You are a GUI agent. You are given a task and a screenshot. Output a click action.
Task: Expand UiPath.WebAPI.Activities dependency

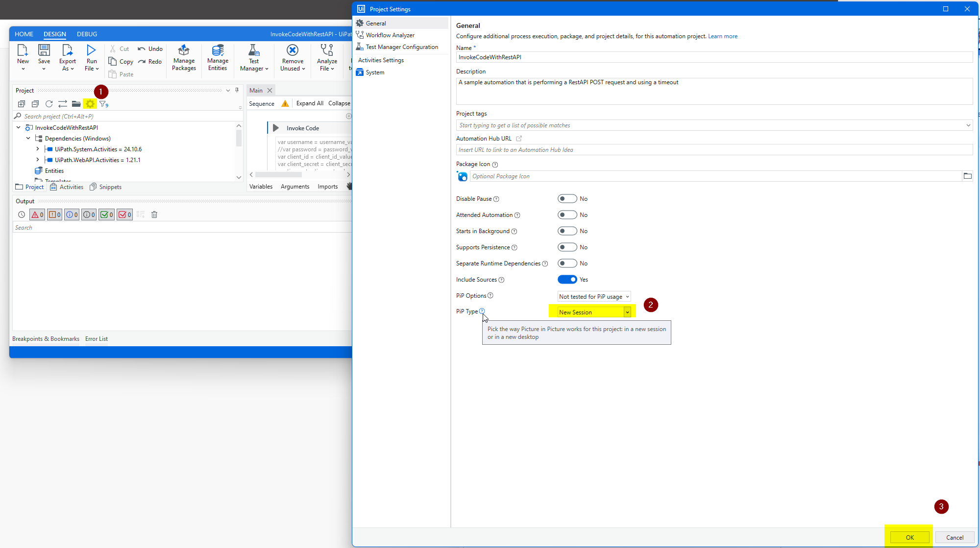coord(38,160)
